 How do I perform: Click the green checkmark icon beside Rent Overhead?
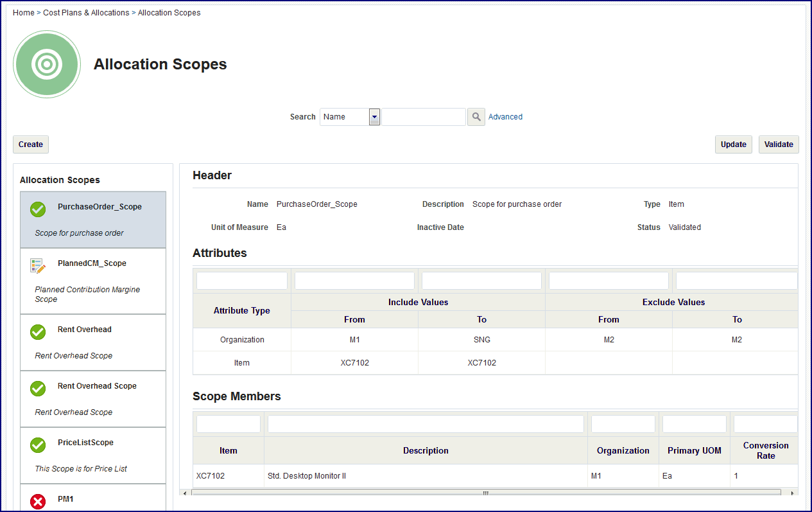[x=38, y=332]
